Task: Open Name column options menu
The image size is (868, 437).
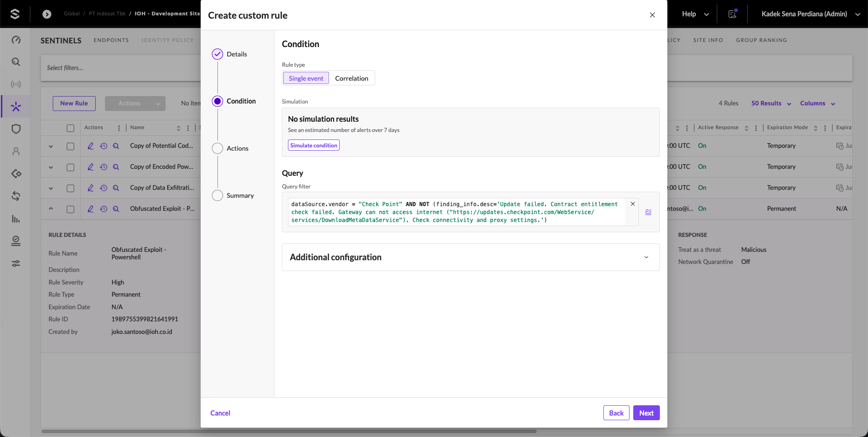Action: tap(188, 128)
